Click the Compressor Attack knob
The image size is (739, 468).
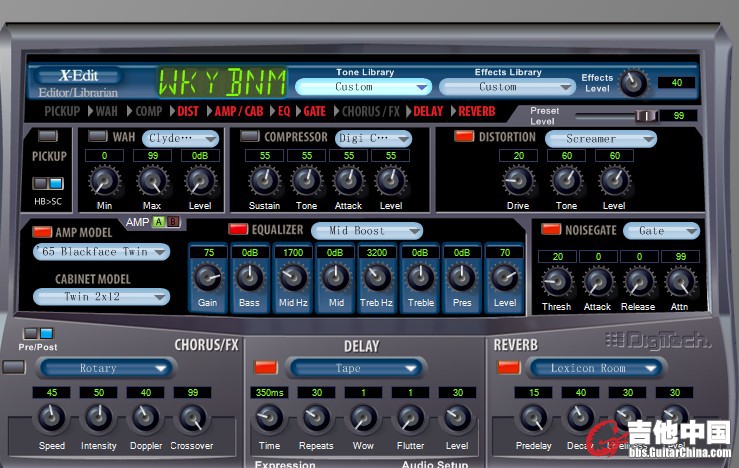click(x=349, y=181)
